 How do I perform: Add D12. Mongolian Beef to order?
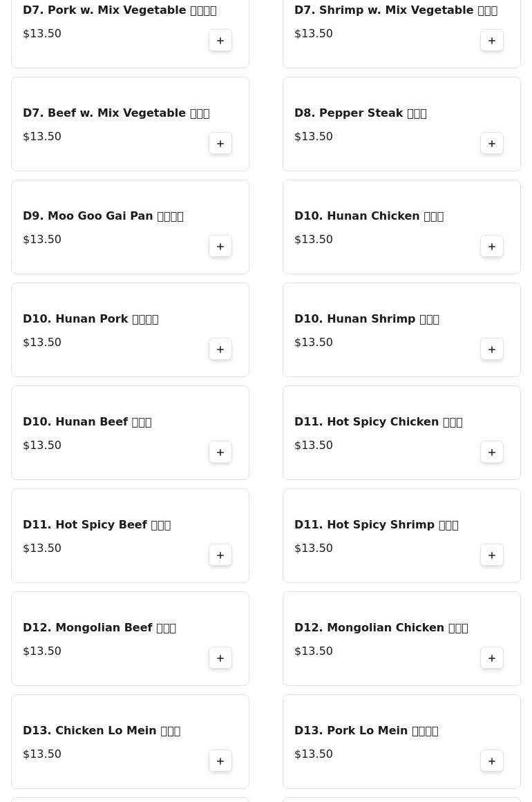pyautogui.click(x=220, y=658)
